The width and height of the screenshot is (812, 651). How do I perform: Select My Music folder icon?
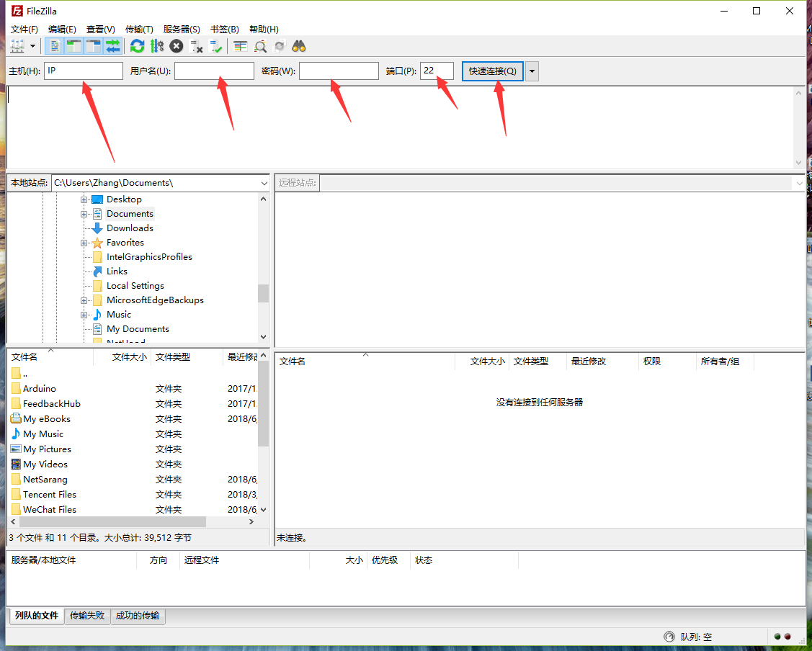click(x=16, y=434)
